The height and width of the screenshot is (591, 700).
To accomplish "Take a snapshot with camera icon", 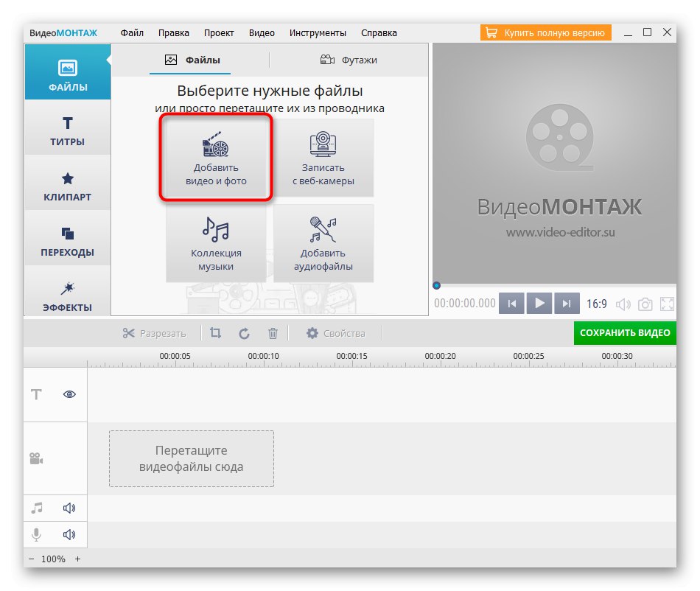I will point(645,304).
